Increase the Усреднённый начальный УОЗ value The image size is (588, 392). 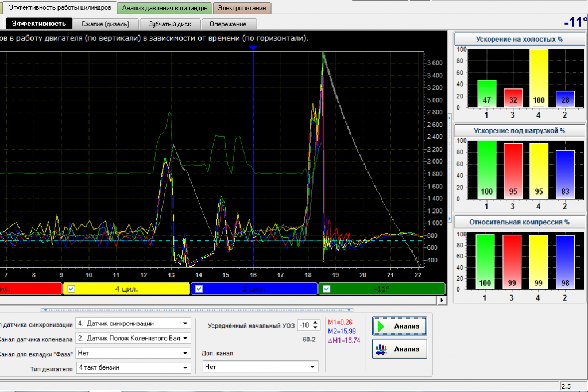click(315, 323)
